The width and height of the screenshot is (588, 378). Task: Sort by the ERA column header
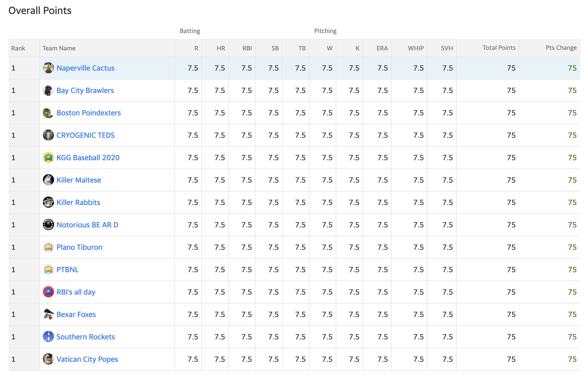[382, 48]
